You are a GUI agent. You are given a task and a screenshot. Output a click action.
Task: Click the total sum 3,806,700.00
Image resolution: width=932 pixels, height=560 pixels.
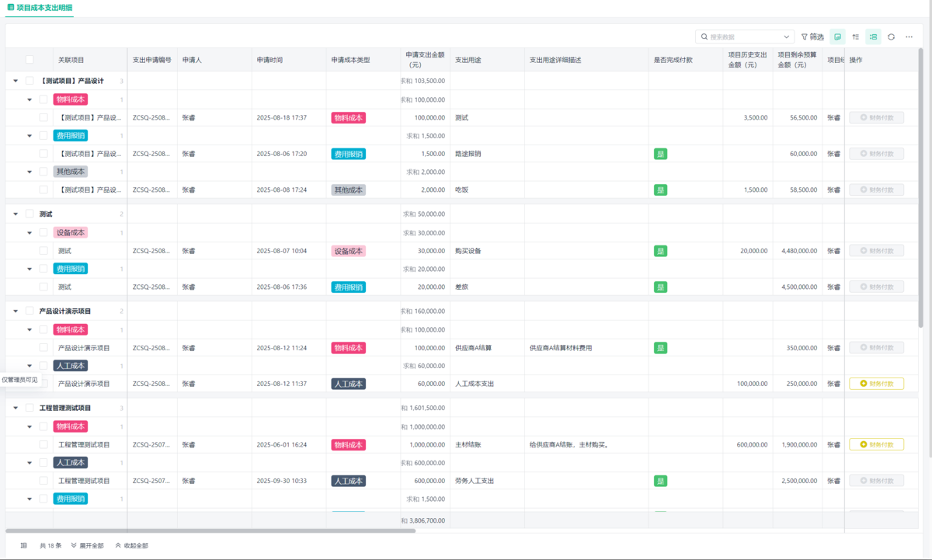coord(423,520)
